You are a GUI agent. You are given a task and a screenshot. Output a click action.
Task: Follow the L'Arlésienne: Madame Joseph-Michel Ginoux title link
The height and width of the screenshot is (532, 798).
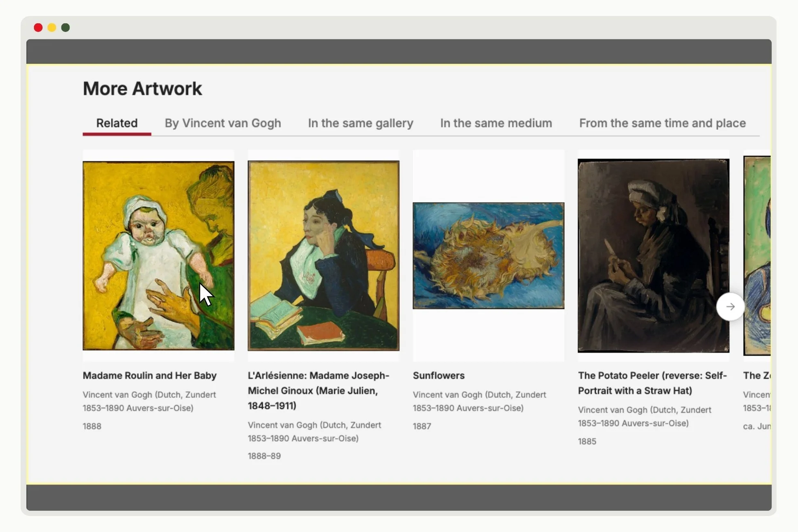(x=318, y=391)
